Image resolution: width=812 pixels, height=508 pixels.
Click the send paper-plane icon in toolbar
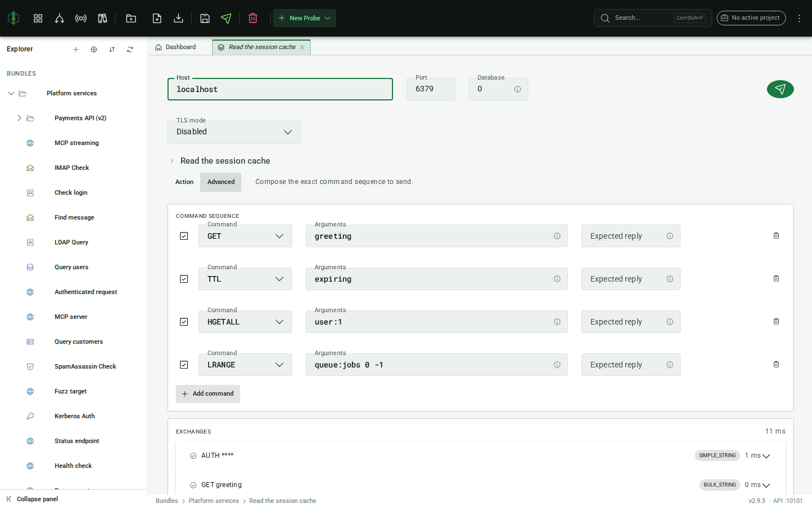tap(226, 18)
